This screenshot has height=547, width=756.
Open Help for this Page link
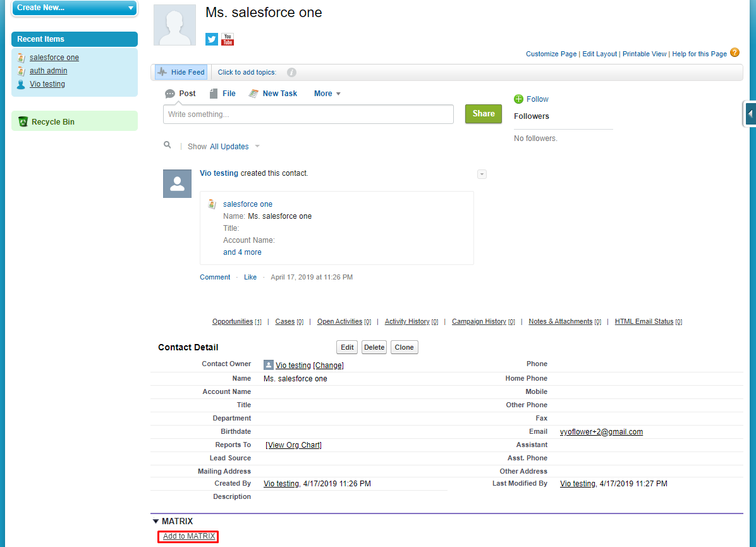pos(699,54)
